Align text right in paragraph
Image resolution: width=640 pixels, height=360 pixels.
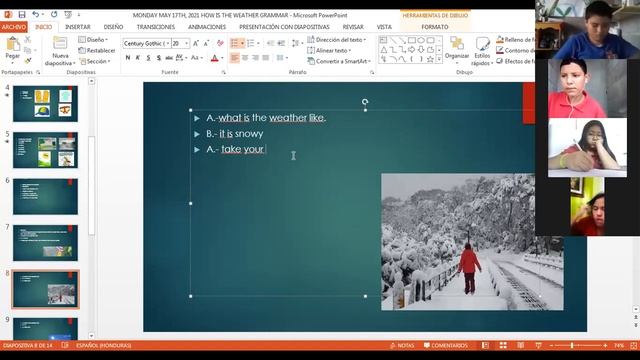pyautogui.click(x=255, y=58)
